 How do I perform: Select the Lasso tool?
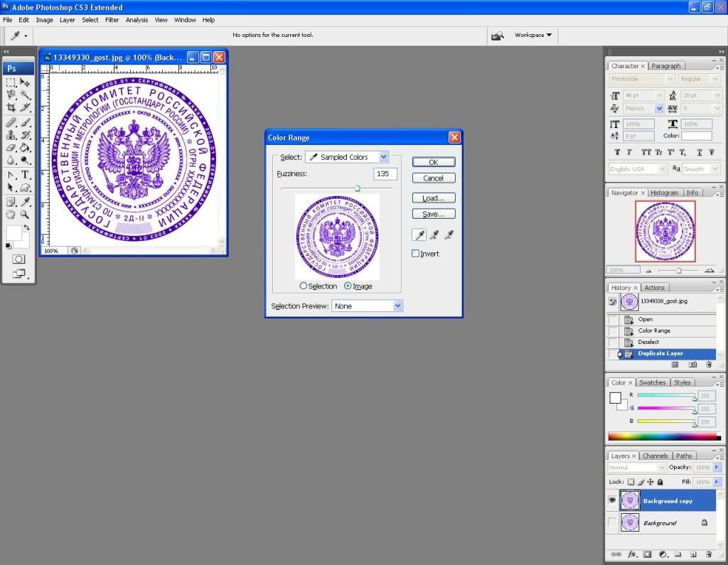pyautogui.click(x=11, y=95)
